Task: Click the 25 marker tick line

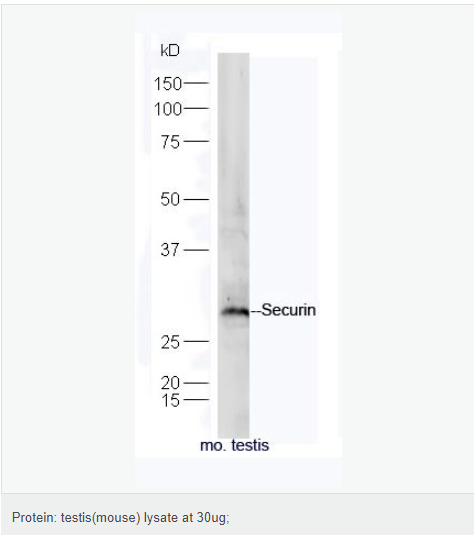Action: (x=196, y=341)
